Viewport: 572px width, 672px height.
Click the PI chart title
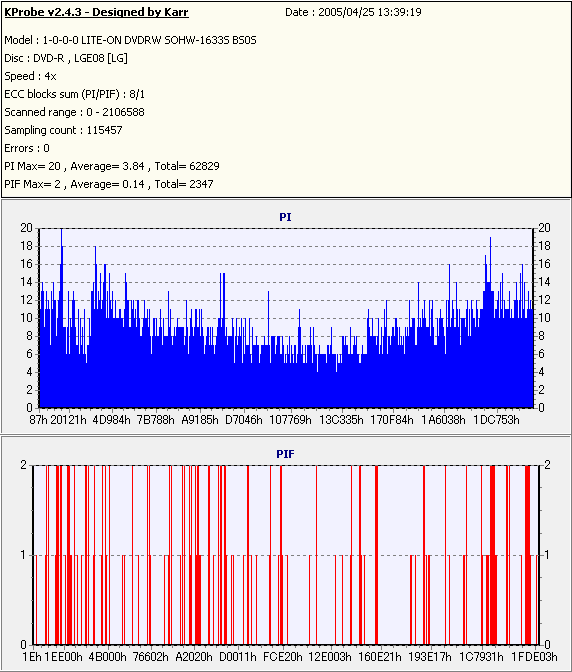(x=285, y=217)
